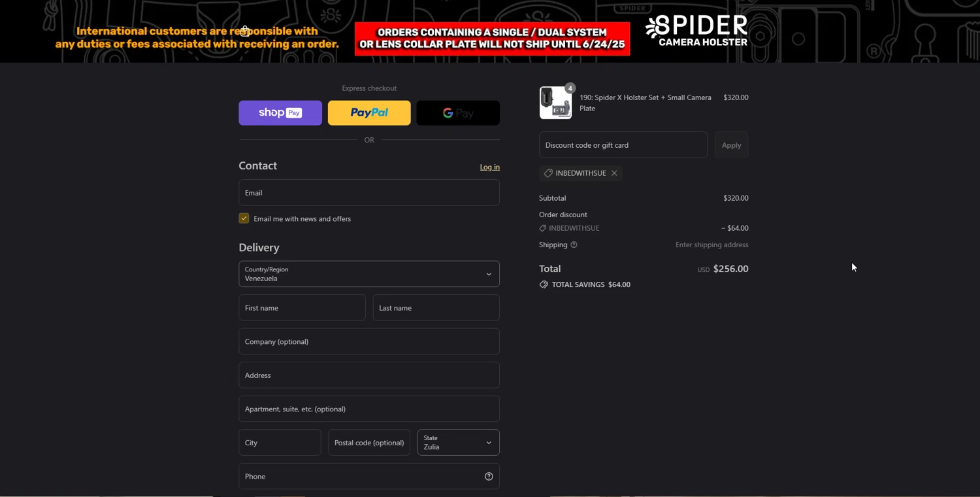Choose PayPal express checkout
This screenshot has width=980, height=497.
coord(369,112)
